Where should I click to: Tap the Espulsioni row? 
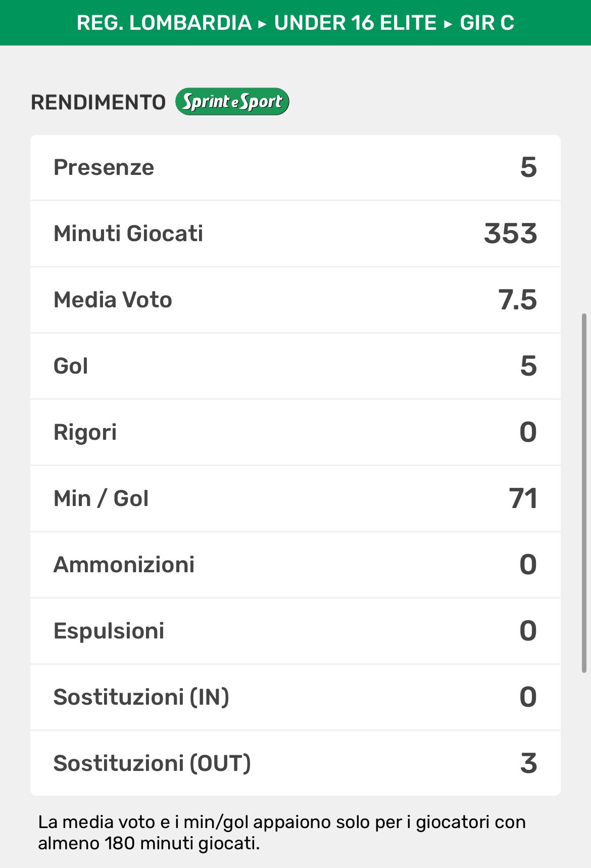point(295,631)
